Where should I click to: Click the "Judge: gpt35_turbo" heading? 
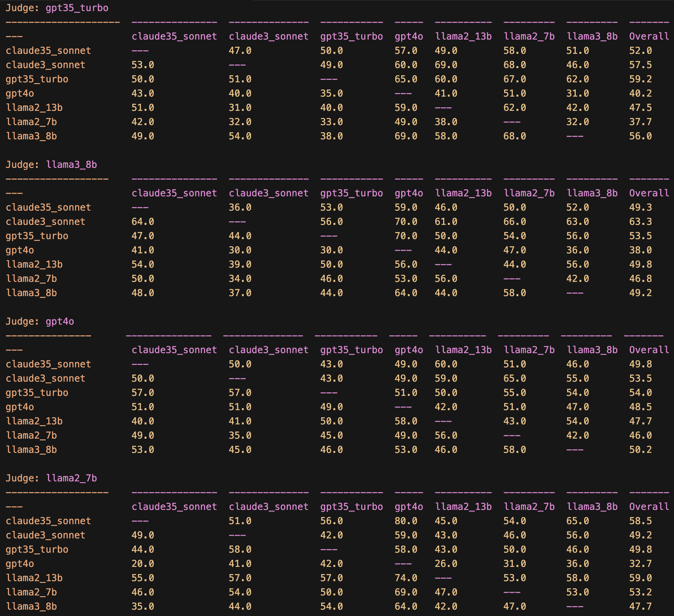coord(57,8)
